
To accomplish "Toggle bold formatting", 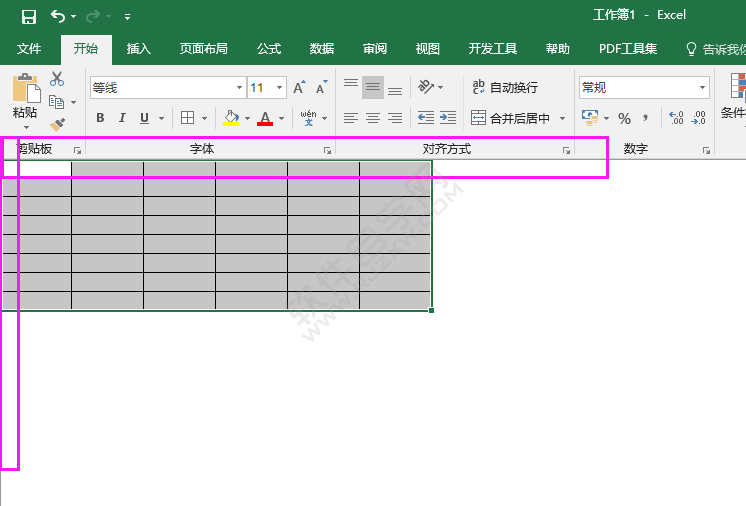I will 100,117.
